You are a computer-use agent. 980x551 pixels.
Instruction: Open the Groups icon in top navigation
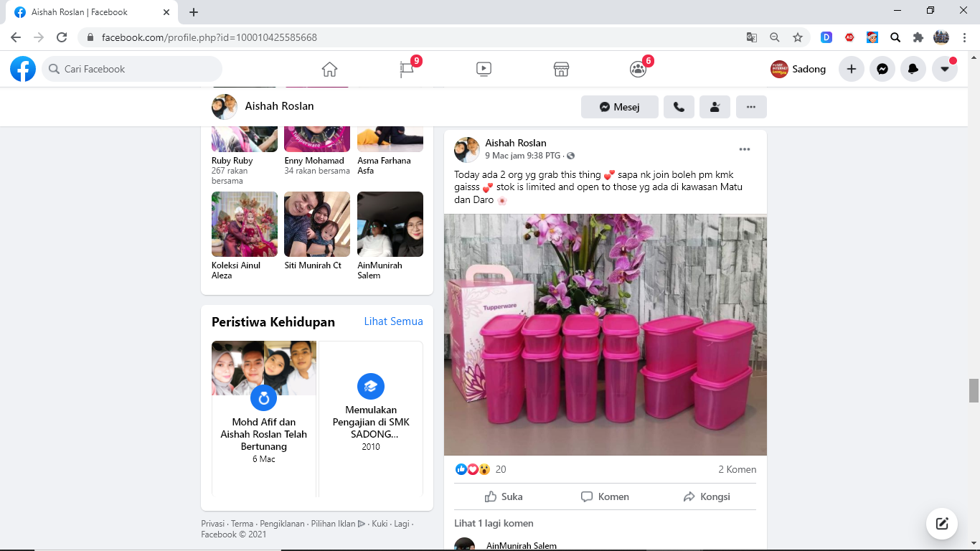point(638,70)
